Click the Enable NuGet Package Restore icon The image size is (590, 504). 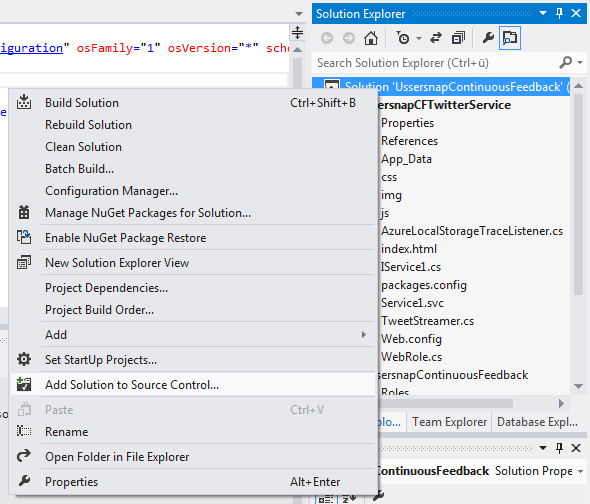click(24, 238)
